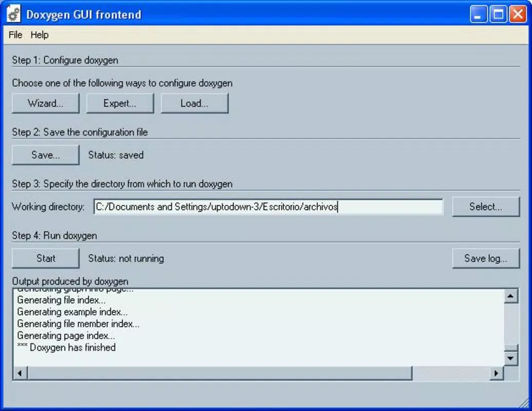Open the Help menu
Screen dimensions: 532x411
[x=40, y=35]
